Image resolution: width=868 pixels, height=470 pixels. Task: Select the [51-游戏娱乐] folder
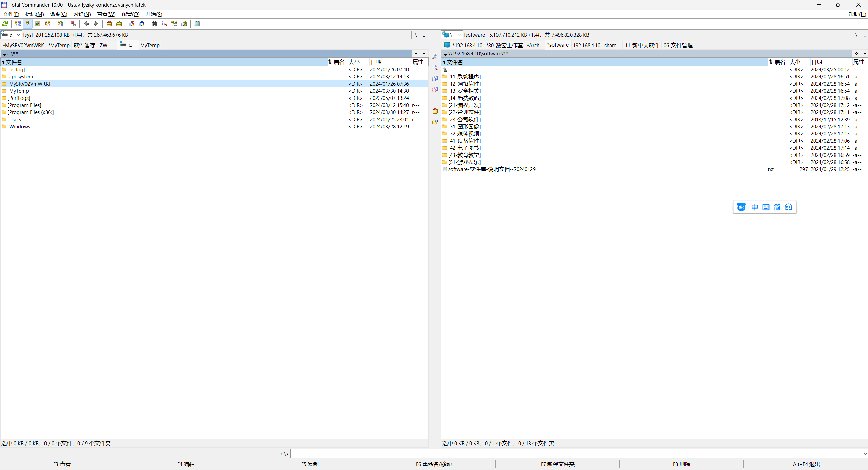[654, 162]
